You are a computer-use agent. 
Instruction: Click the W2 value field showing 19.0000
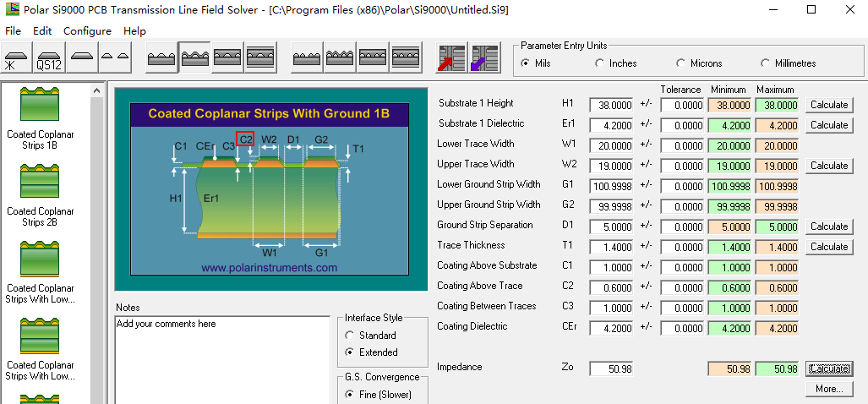[612, 166]
